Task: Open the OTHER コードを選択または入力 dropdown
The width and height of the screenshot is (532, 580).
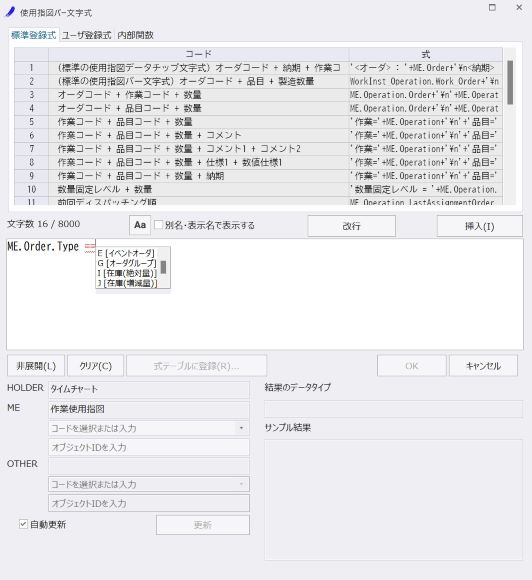Action: (x=241, y=484)
